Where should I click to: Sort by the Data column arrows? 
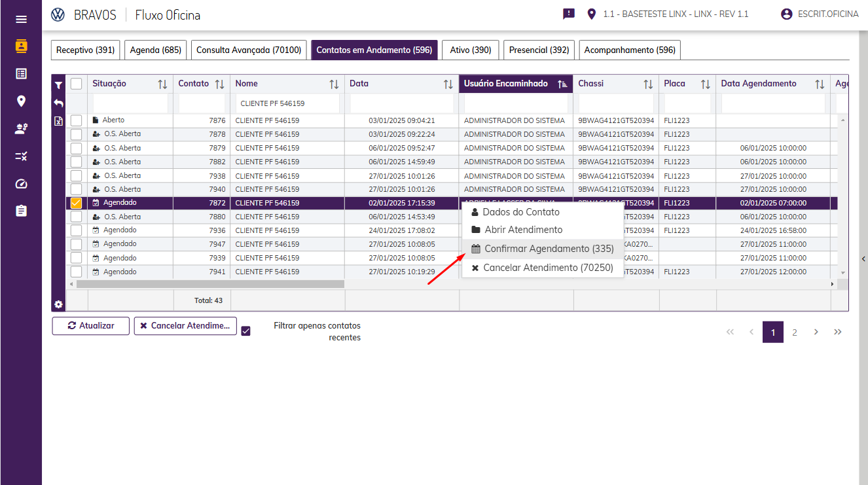(x=448, y=84)
